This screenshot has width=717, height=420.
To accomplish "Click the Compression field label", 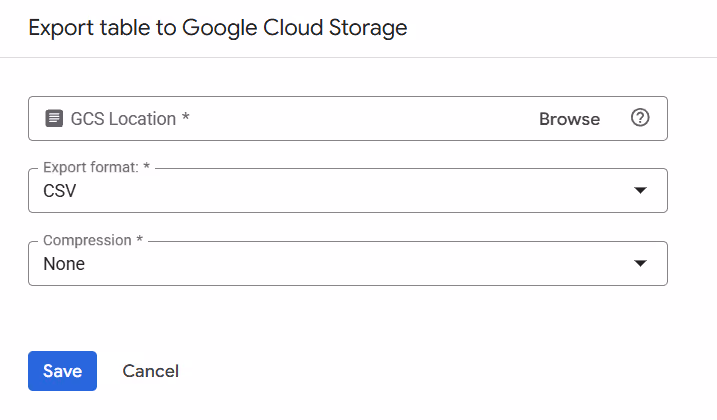I will click(x=93, y=241).
